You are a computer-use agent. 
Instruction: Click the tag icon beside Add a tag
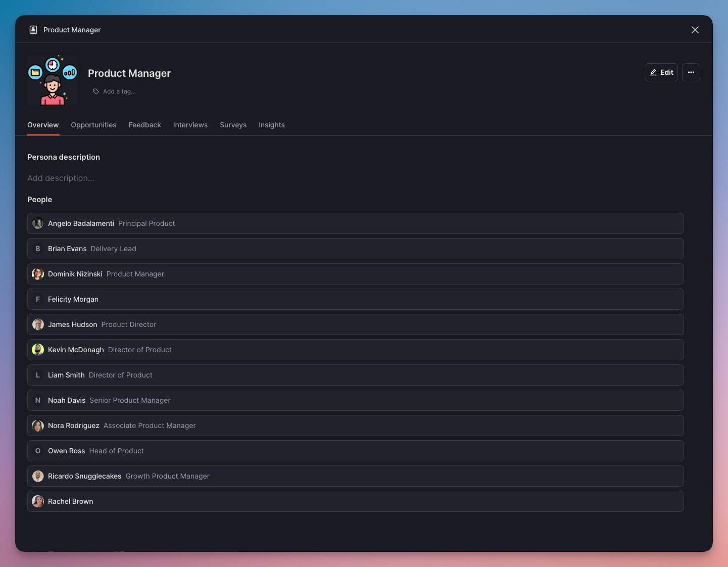(96, 91)
